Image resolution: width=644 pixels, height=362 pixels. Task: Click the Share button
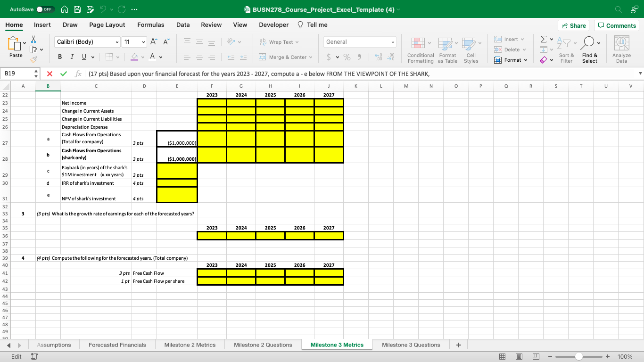pyautogui.click(x=573, y=25)
